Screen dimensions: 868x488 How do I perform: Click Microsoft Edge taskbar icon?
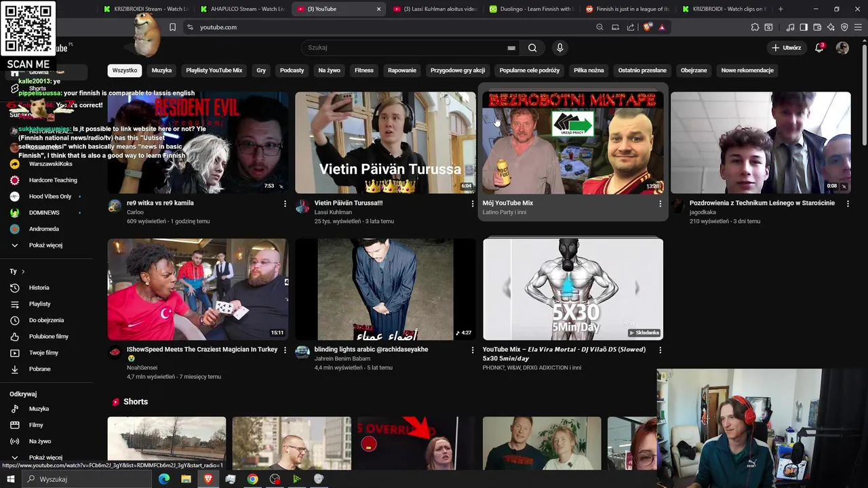coord(163,479)
